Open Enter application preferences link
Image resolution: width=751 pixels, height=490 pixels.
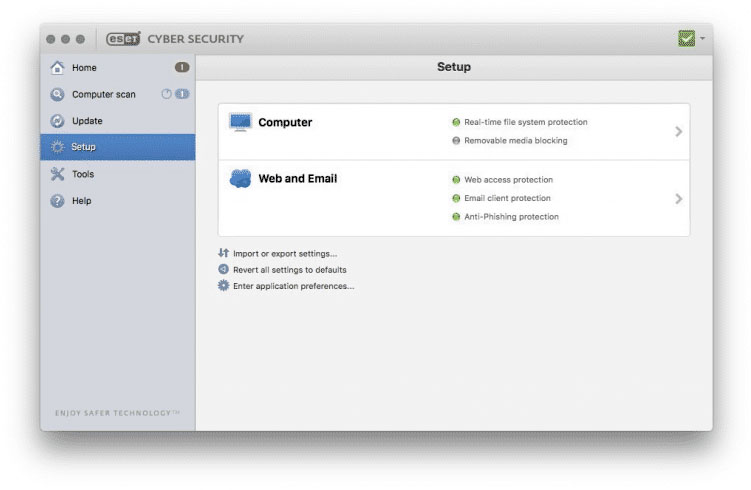(x=293, y=286)
